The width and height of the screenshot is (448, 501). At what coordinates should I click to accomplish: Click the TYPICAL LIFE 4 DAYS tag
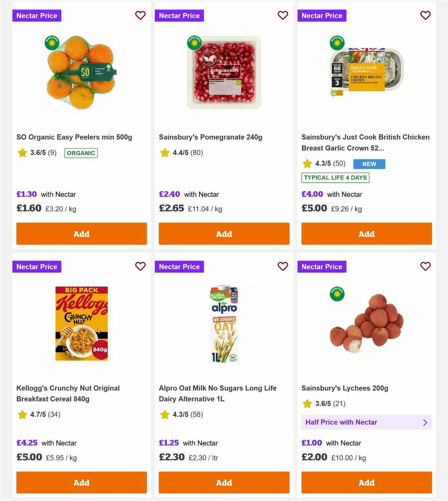pos(335,178)
